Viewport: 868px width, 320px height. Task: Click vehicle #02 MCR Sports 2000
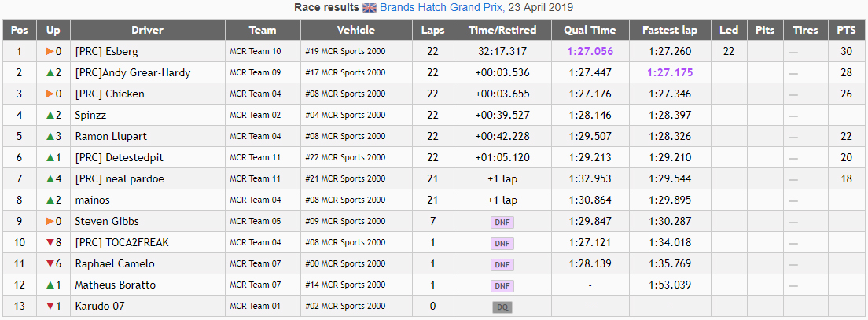[x=345, y=306]
